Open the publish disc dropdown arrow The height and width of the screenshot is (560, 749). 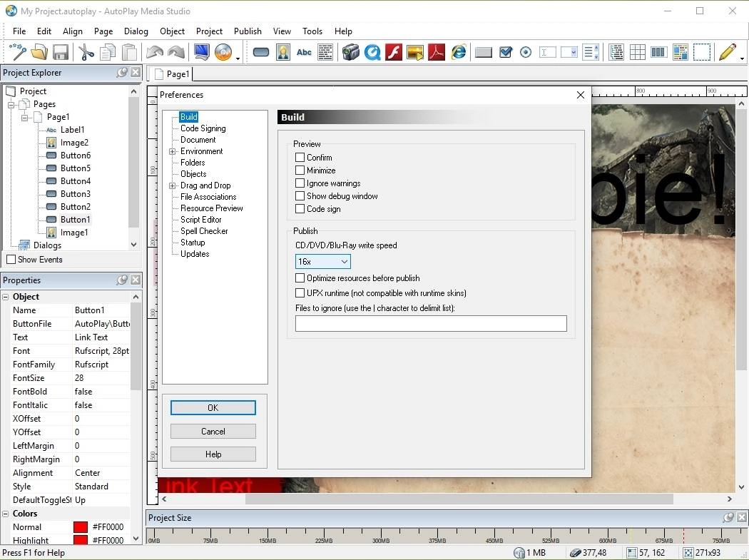(x=238, y=58)
